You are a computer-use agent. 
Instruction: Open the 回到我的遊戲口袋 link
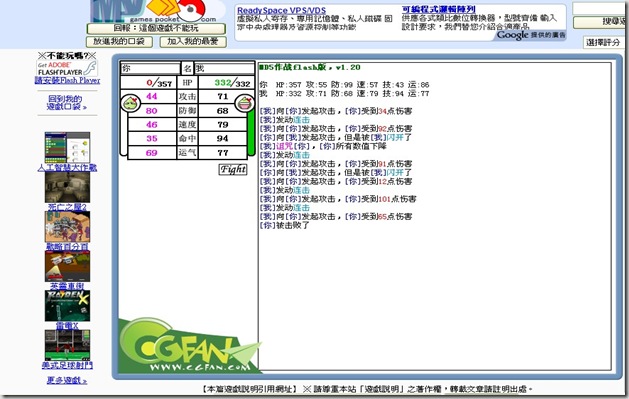click(x=67, y=103)
